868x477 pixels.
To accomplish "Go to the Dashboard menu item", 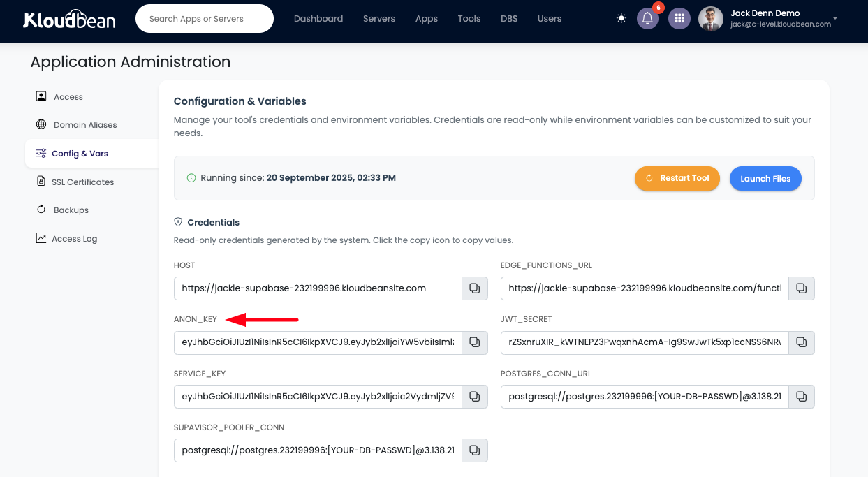I will 318,19.
